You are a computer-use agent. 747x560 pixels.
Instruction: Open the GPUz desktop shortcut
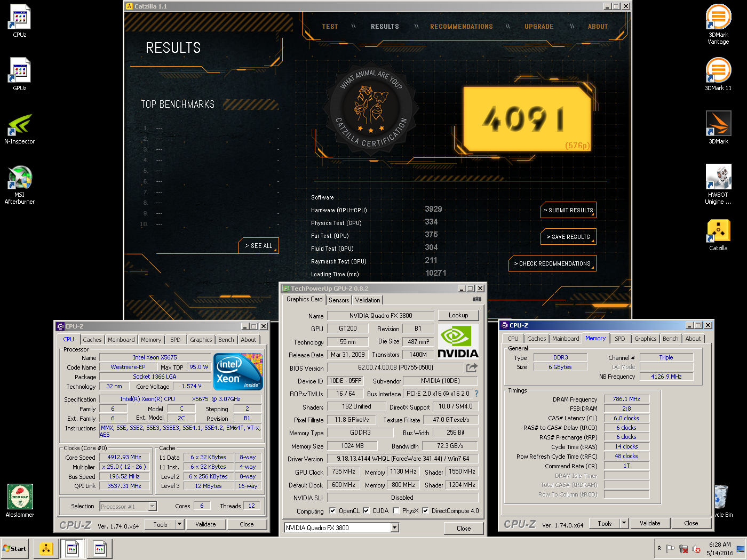(20, 74)
